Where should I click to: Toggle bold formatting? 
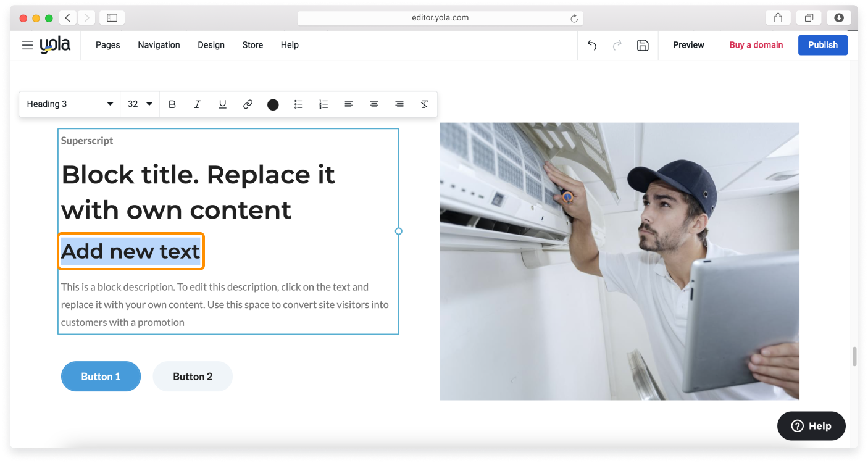[172, 104]
